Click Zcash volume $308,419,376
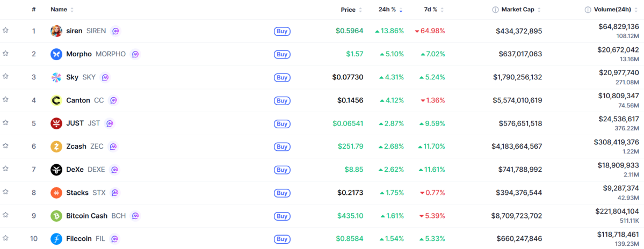Screen dimensions: 644x249 point(617,142)
